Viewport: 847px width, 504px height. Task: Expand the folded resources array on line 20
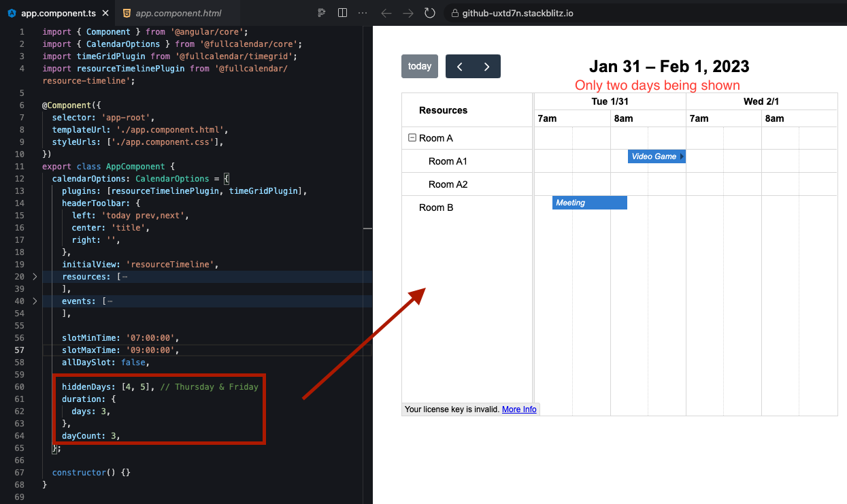(x=34, y=276)
